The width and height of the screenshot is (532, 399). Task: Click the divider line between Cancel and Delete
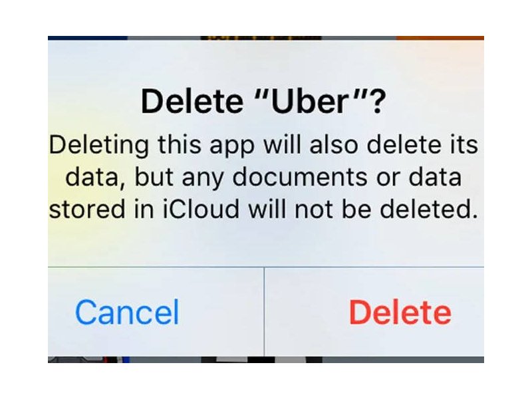pos(264,311)
